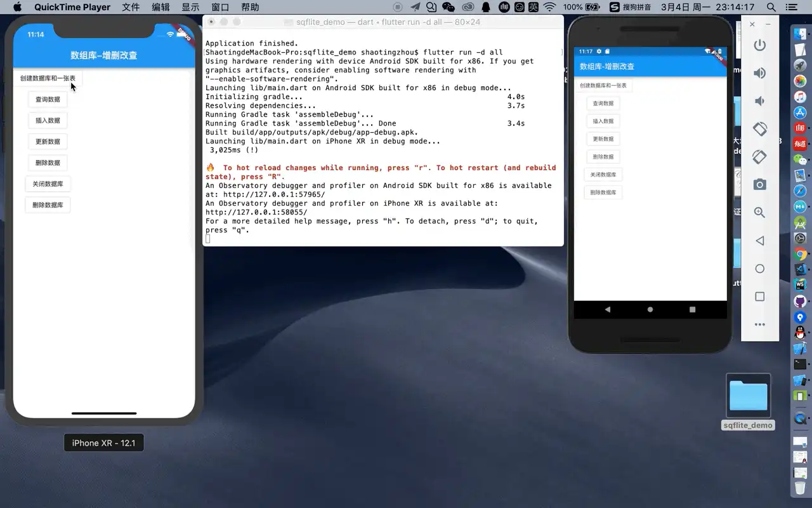This screenshot has height=508, width=812.
Task: Tap 插入数据 on the Android emulator
Action: click(x=603, y=121)
